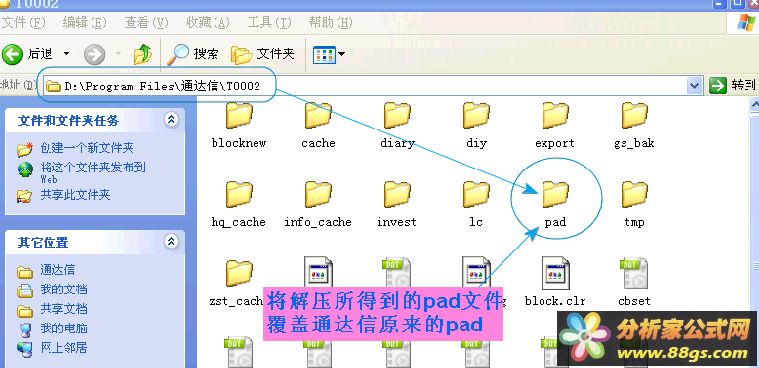Toggle the Folders pane button
This screenshot has width=759, height=368.
[x=262, y=54]
